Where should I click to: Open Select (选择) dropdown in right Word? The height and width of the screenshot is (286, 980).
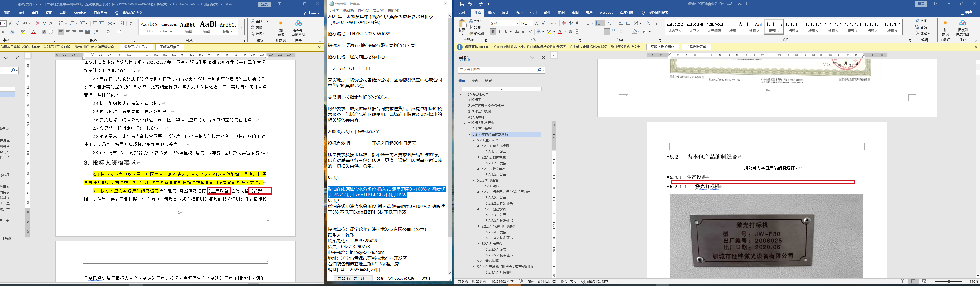tap(924, 33)
